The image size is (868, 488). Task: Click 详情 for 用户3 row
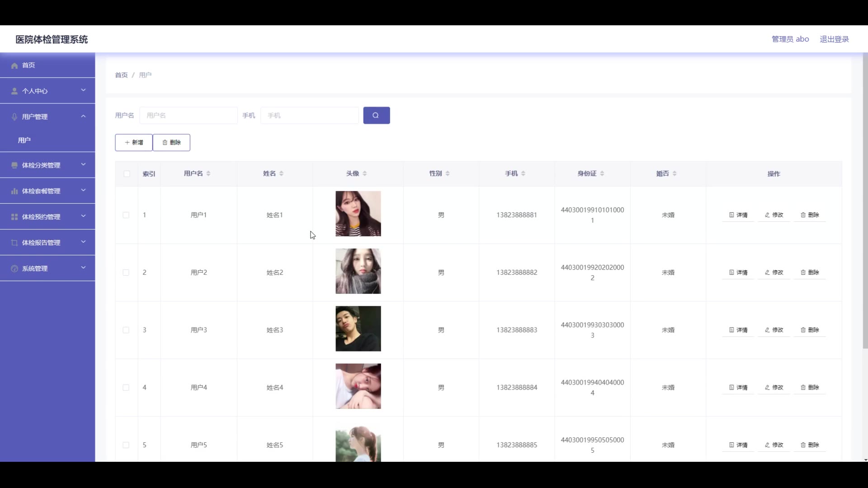click(x=738, y=330)
